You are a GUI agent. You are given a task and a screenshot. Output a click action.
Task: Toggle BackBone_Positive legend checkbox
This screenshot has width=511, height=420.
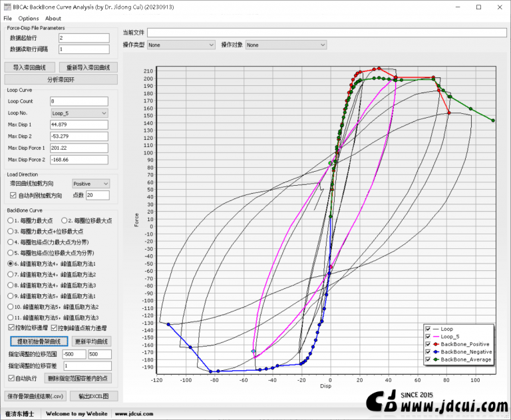point(428,344)
